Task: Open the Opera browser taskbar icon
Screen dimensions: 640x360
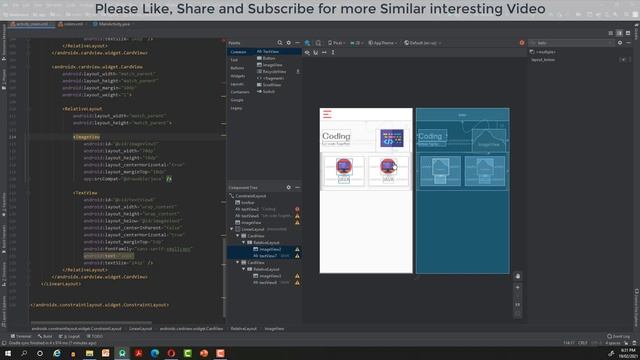Action: [x=171, y=353]
